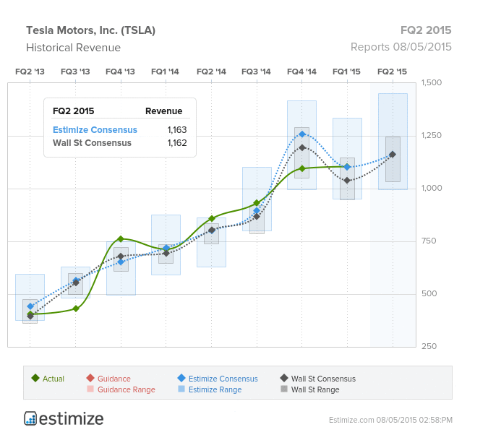Click the FQ3 '14 Wall St Consensus point

[257, 216]
